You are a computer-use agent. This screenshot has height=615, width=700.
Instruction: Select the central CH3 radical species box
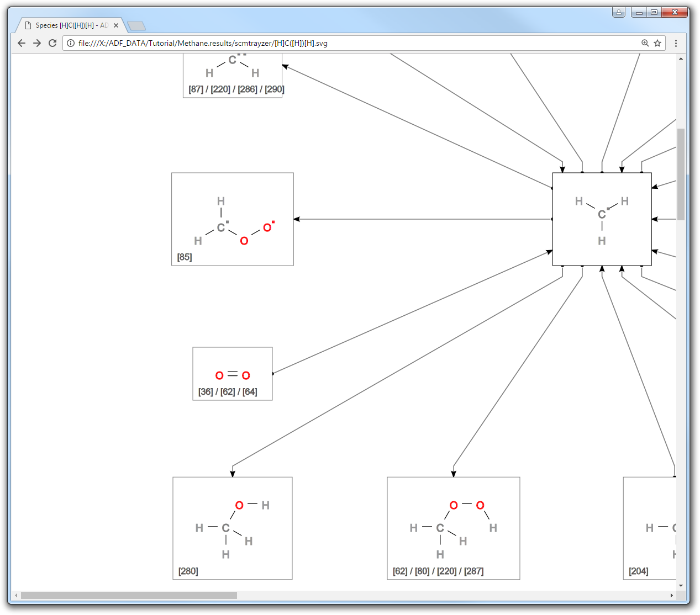pyautogui.click(x=602, y=219)
